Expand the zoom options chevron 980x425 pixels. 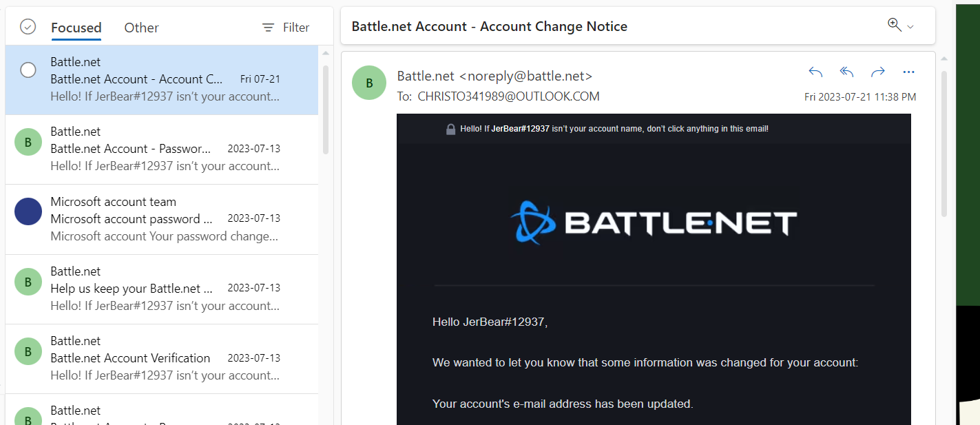point(910,27)
